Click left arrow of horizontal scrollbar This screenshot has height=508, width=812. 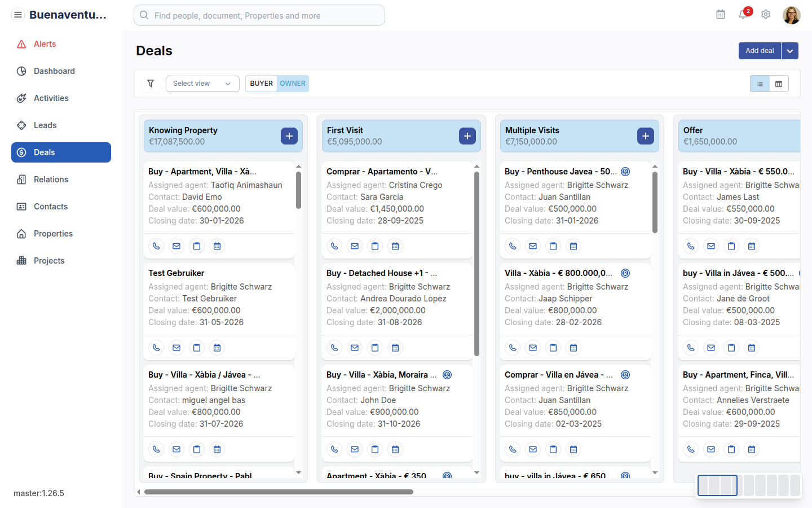[x=139, y=492]
